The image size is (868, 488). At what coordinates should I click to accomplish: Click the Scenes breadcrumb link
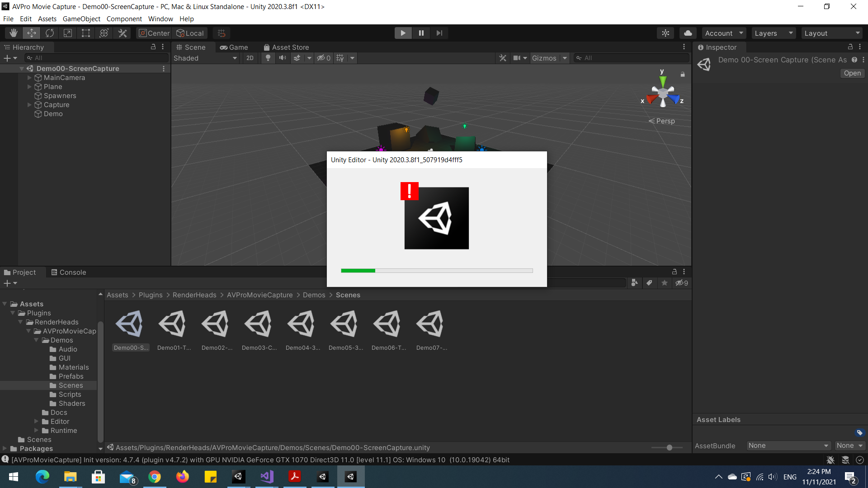tap(348, 295)
